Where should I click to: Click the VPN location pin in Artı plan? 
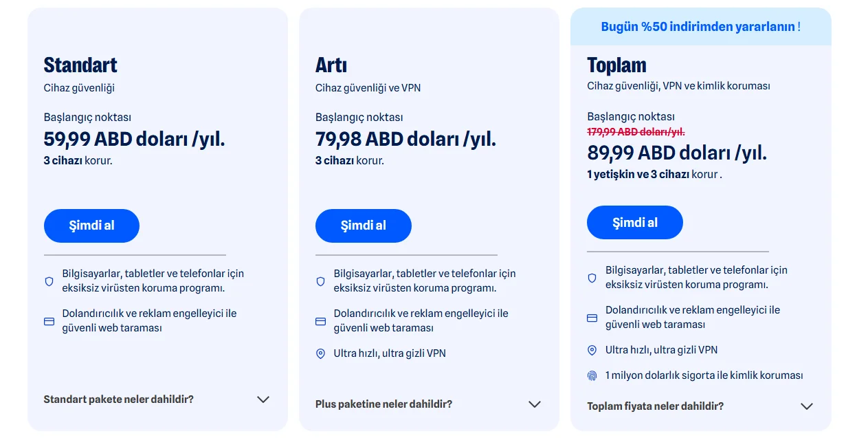[x=320, y=353]
